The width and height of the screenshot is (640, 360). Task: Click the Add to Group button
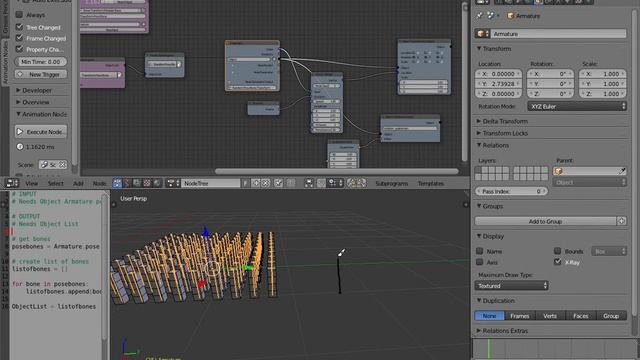click(545, 221)
